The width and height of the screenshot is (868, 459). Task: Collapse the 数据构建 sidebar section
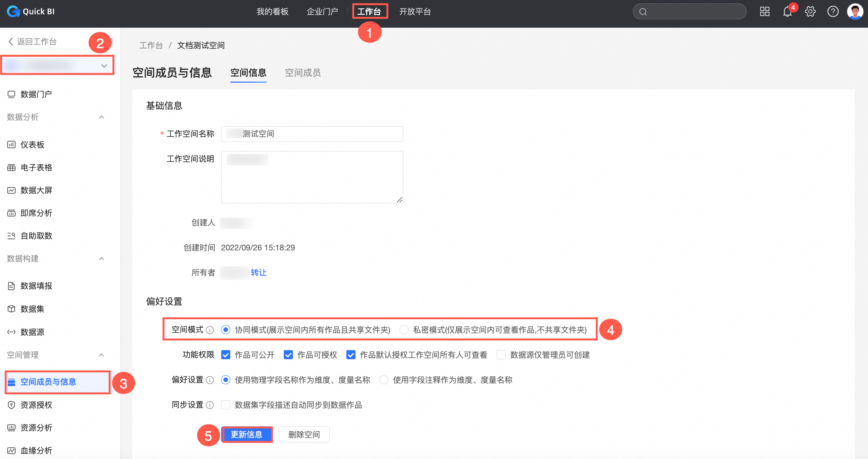101,259
